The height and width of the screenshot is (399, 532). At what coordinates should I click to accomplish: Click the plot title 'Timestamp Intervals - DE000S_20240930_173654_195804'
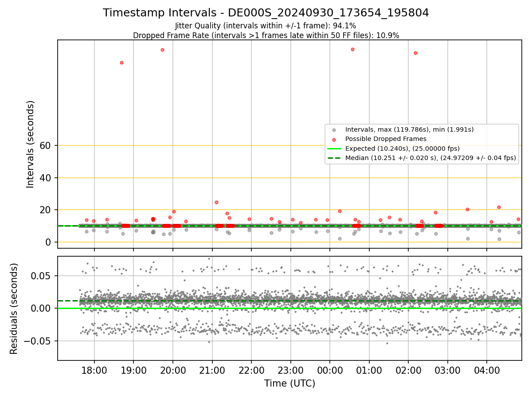266,13
